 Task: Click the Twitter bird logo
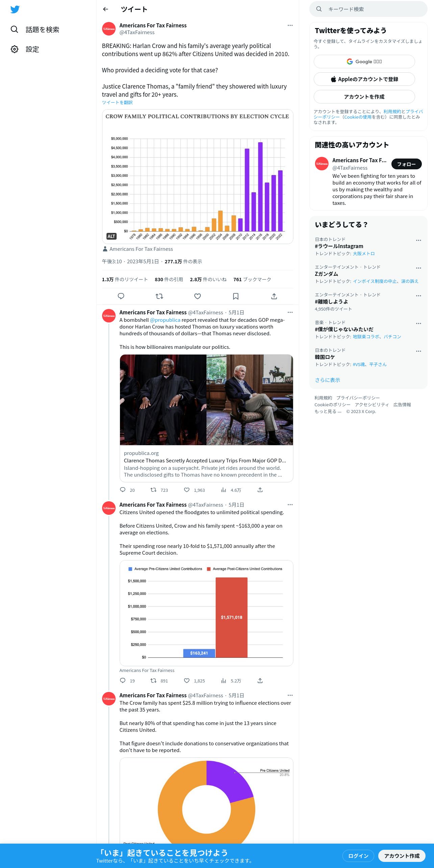tap(15, 9)
